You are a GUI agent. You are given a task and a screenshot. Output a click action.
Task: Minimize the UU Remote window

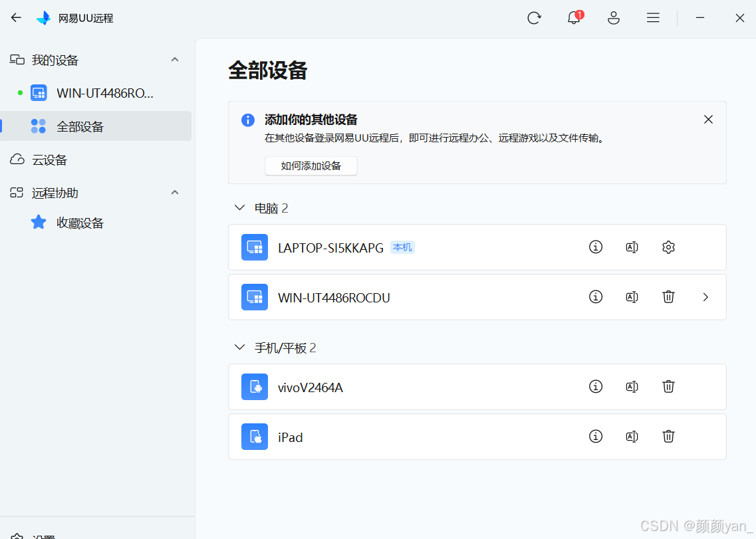click(700, 18)
